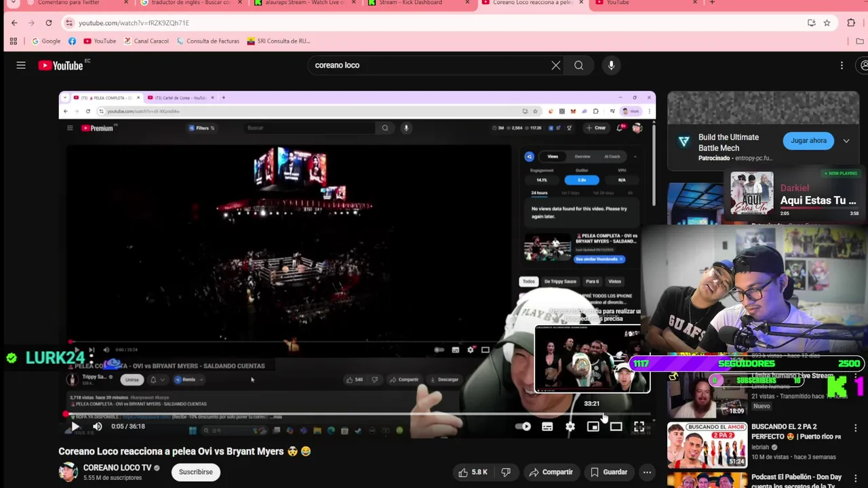Clear the 'coreano loco' search text
868x488 pixels.
click(x=556, y=65)
